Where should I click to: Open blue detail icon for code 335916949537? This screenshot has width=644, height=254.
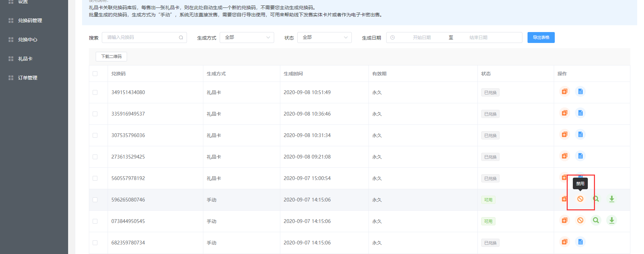point(580,113)
